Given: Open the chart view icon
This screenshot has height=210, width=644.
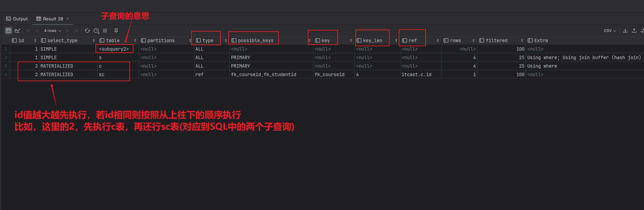Looking at the screenshot, I should pos(17,31).
